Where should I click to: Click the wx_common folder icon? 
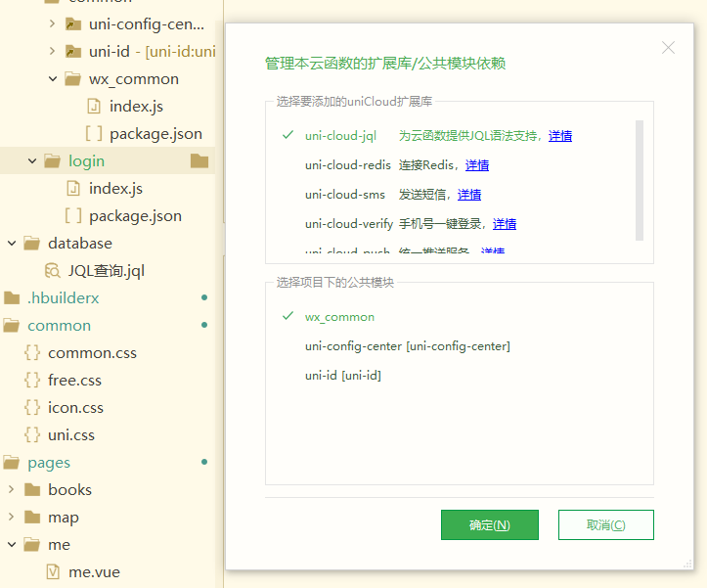pos(73,79)
